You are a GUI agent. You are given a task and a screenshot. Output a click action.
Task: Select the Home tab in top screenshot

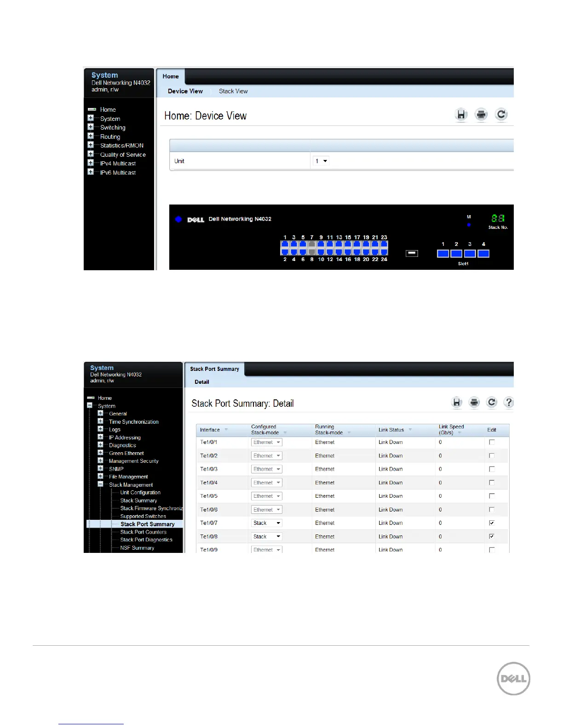pyautogui.click(x=171, y=76)
